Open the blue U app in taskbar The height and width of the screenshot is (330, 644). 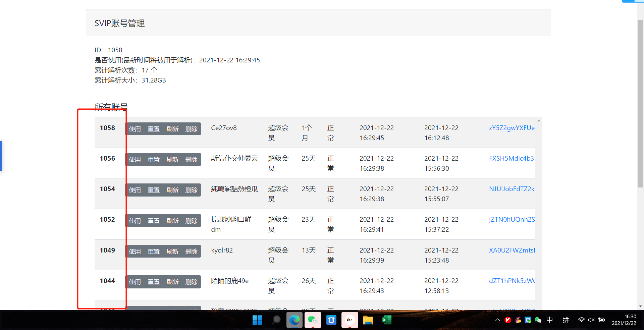coord(331,320)
